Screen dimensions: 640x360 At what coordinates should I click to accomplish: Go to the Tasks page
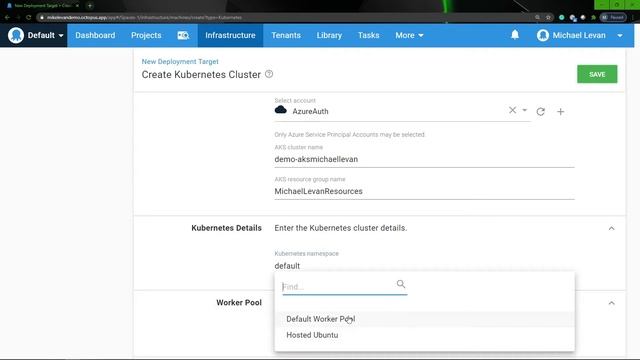point(369,35)
